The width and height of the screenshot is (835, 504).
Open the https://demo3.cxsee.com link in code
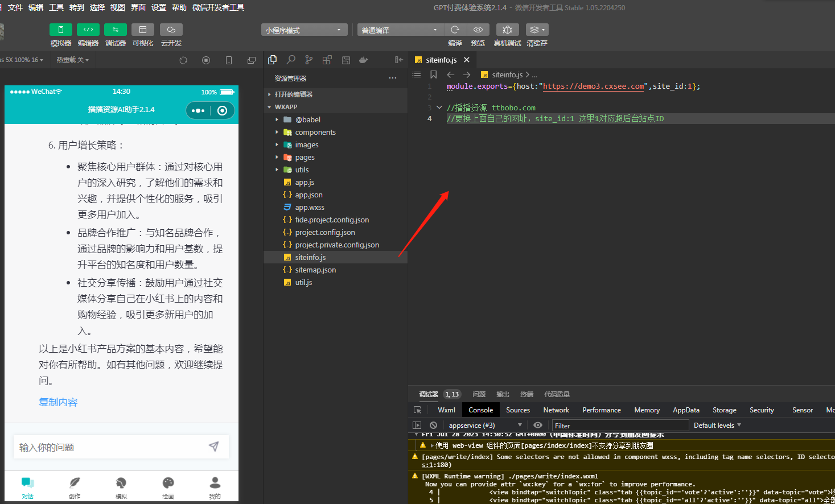click(x=594, y=86)
